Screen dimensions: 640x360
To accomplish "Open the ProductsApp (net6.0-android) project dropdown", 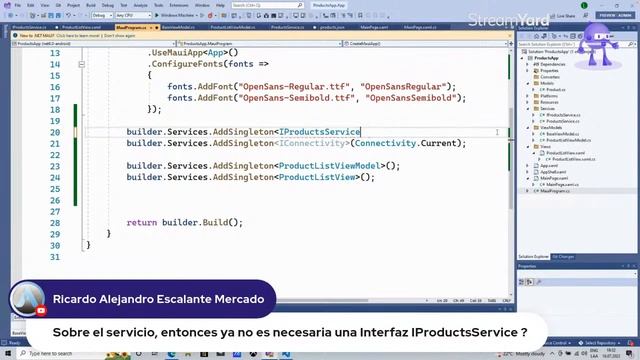I will [94, 43].
